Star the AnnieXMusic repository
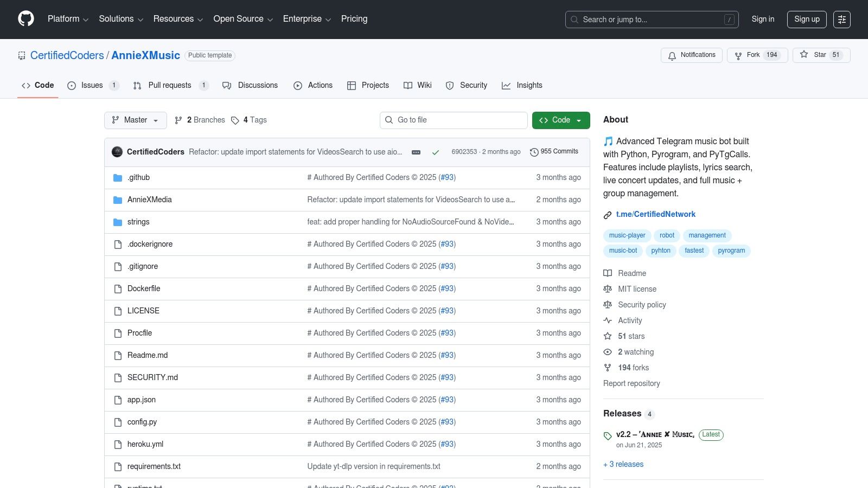The width and height of the screenshot is (868, 488). 821,55
